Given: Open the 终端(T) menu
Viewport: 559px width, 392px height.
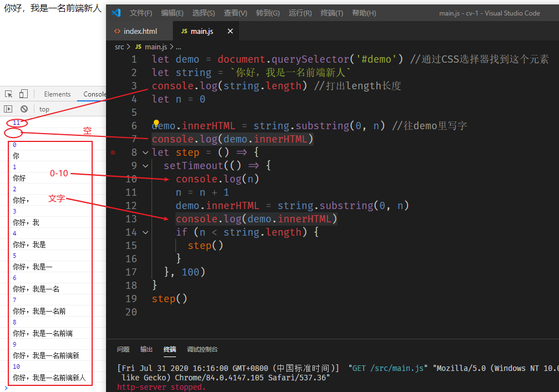Looking at the screenshot, I should tap(331, 13).
